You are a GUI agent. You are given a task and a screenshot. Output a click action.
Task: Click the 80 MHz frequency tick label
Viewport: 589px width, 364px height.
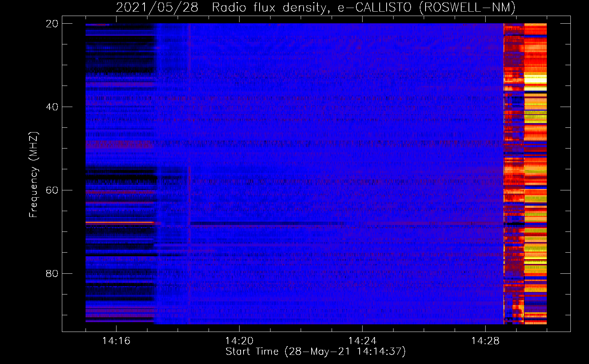pos(52,273)
